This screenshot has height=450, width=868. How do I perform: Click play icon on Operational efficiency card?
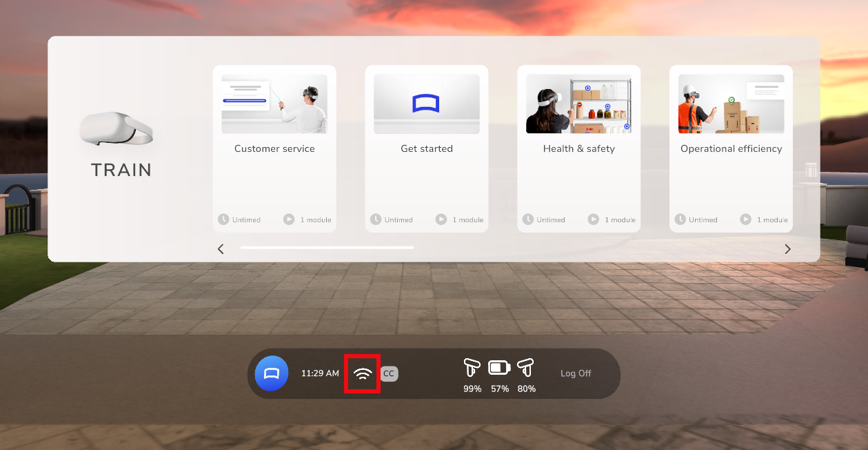[x=746, y=219]
